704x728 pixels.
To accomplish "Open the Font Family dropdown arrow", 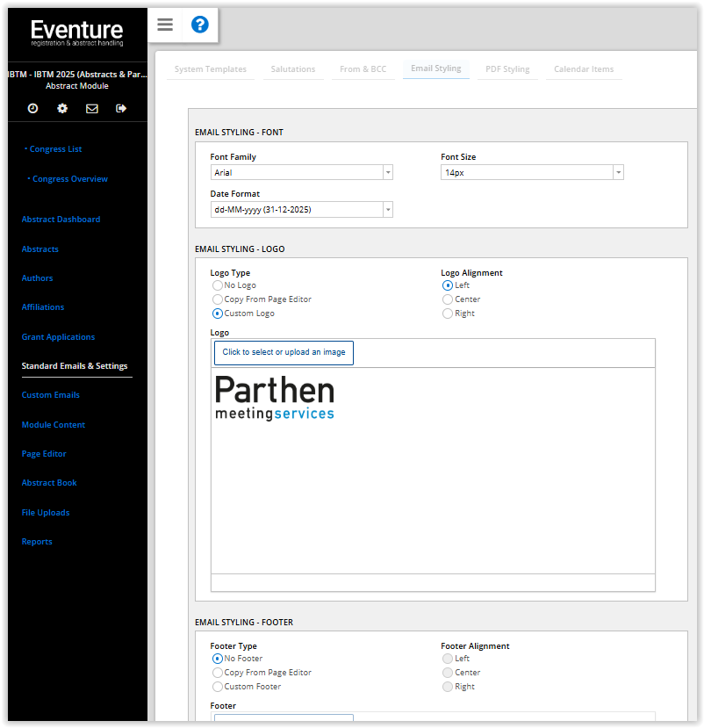I will click(388, 172).
